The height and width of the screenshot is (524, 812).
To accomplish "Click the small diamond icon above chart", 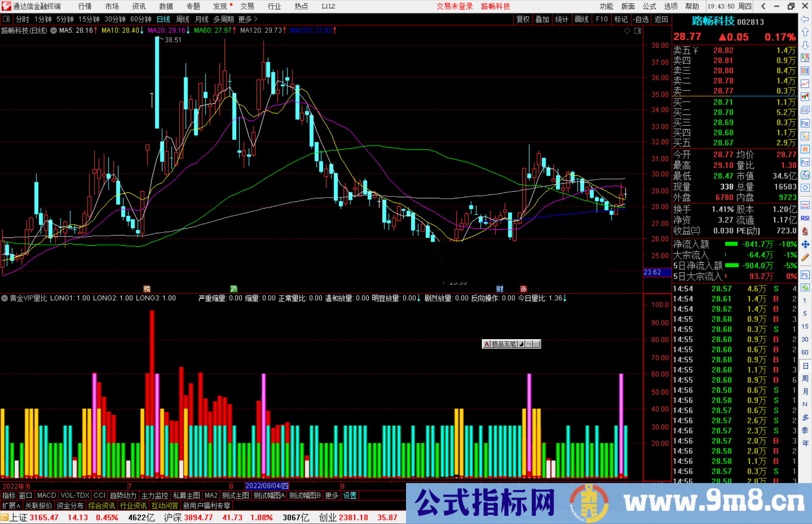I will point(627,31).
